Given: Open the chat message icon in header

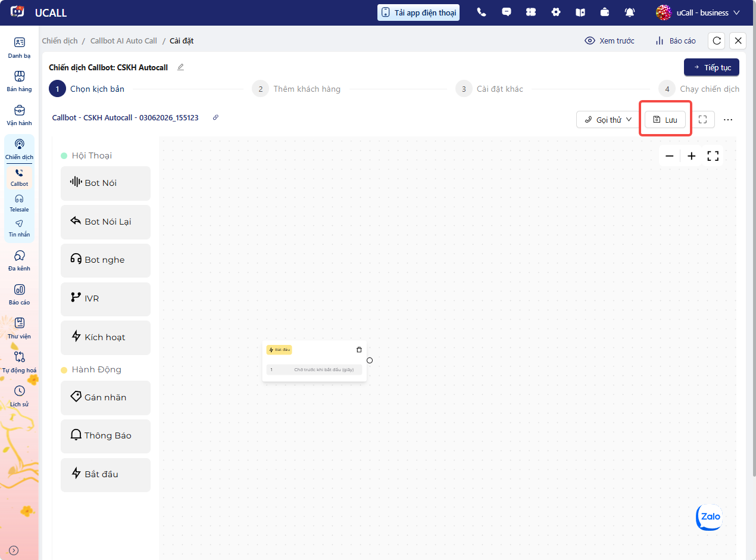Looking at the screenshot, I should pyautogui.click(x=507, y=13).
